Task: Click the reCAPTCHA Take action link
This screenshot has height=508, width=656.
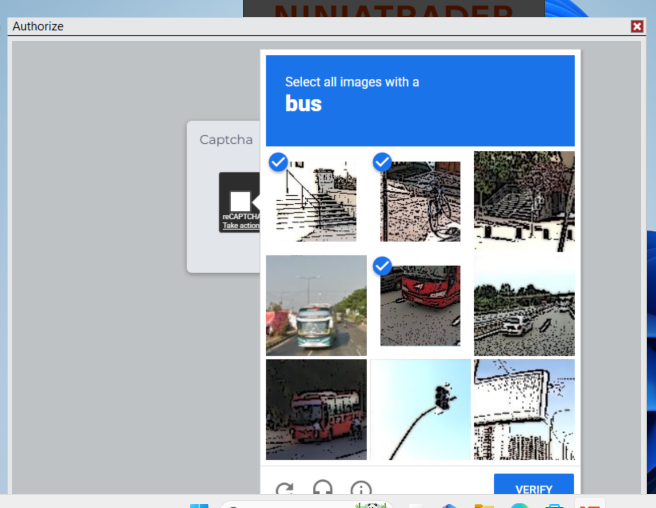Action: (241, 225)
